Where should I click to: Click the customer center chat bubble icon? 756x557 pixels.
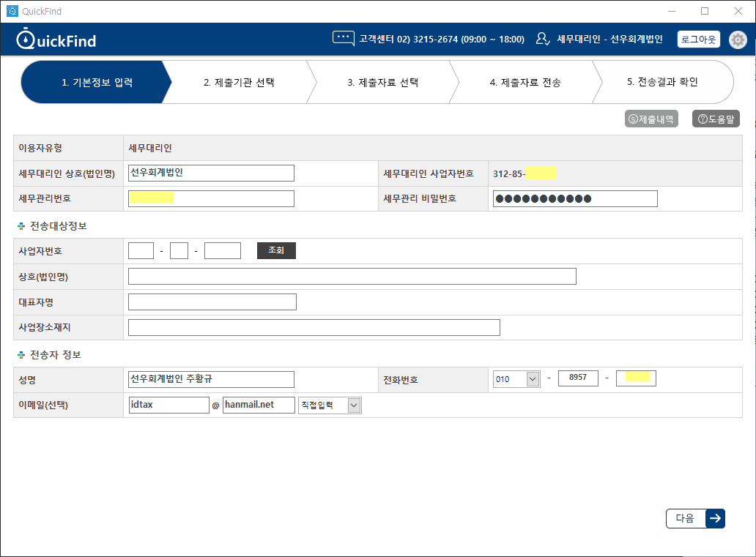(343, 39)
